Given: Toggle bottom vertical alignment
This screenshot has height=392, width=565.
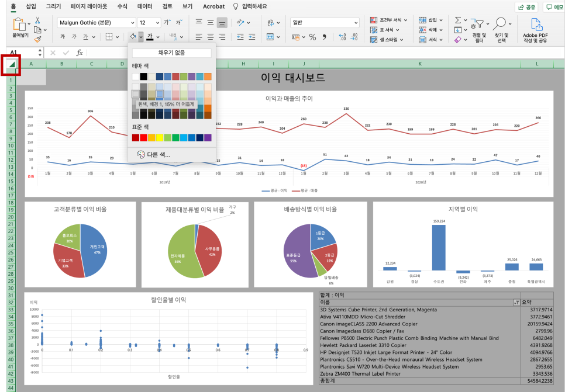Looking at the screenshot, I should [x=222, y=23].
